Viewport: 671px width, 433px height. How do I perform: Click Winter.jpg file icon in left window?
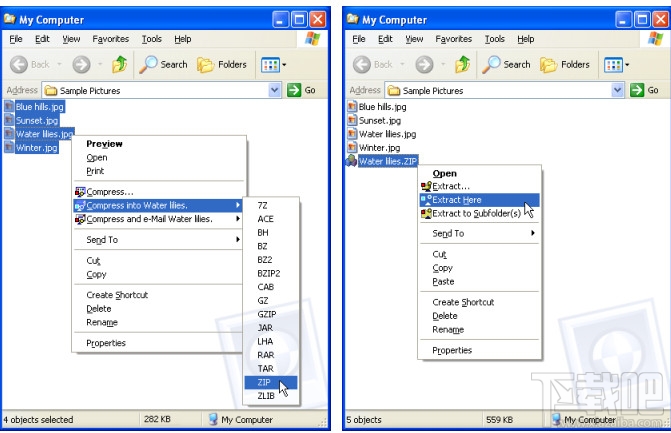pyautogui.click(x=9, y=147)
